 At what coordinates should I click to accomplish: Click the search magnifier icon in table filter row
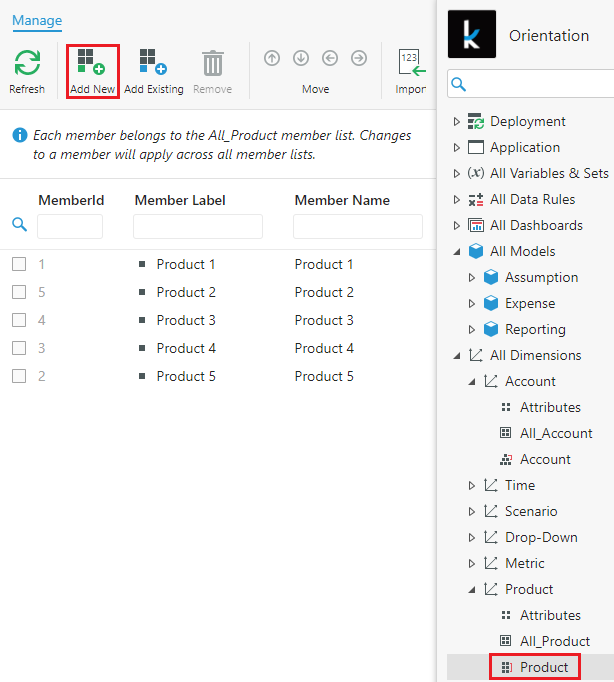(x=20, y=224)
